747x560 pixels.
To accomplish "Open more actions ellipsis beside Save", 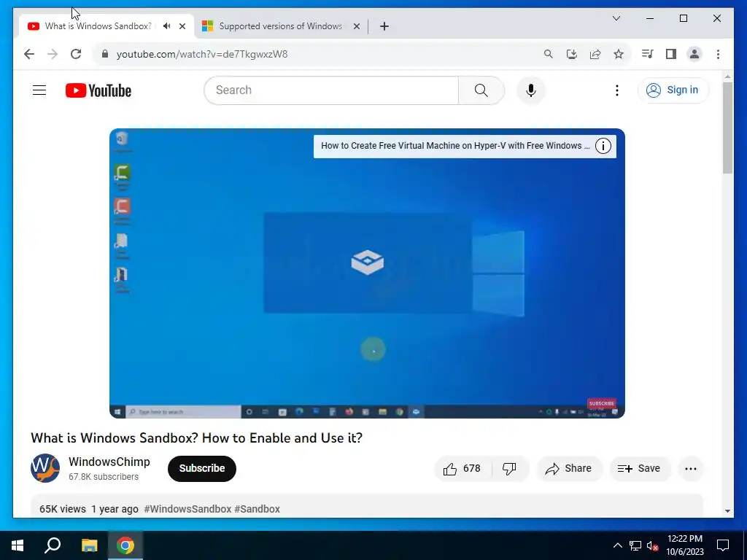I will click(x=690, y=469).
